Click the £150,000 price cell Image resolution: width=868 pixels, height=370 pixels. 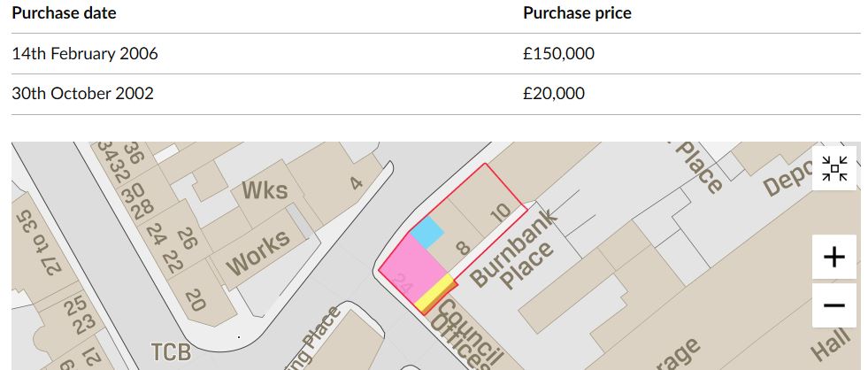pyautogui.click(x=558, y=54)
